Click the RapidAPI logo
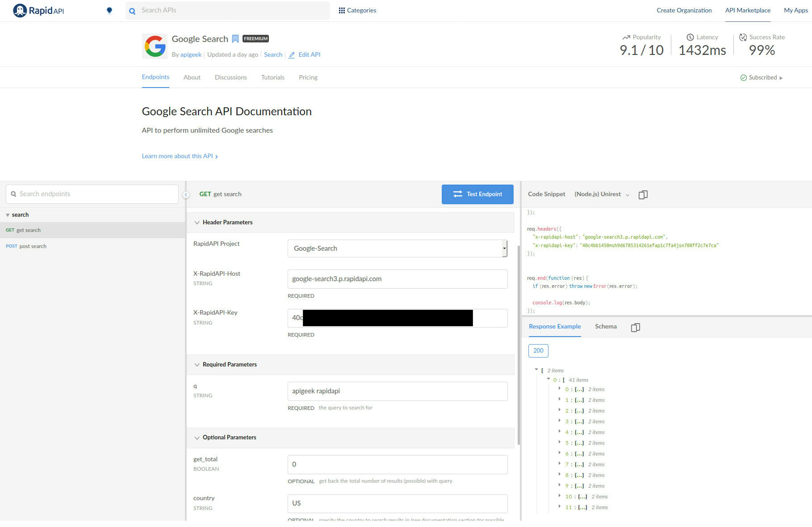This screenshot has width=812, height=527. 38,11
